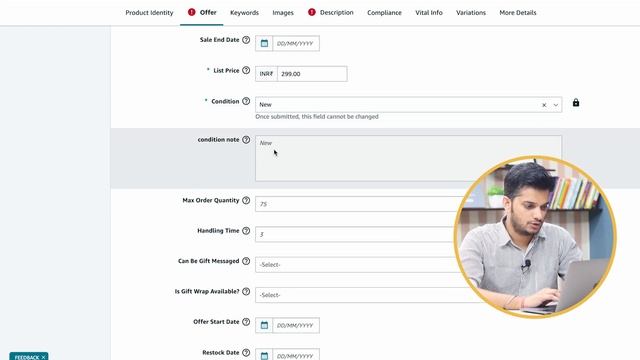Open the Product Identity tab
Screen dimensions: 640x360
(x=149, y=13)
